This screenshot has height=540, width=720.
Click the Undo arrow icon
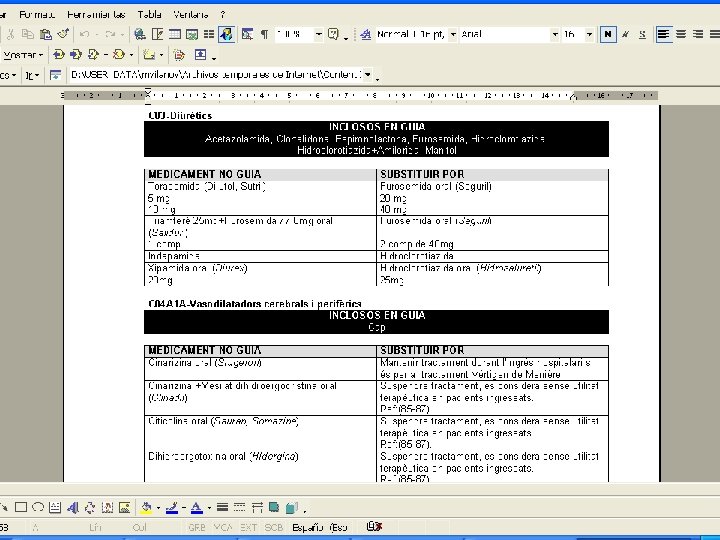click(x=84, y=34)
